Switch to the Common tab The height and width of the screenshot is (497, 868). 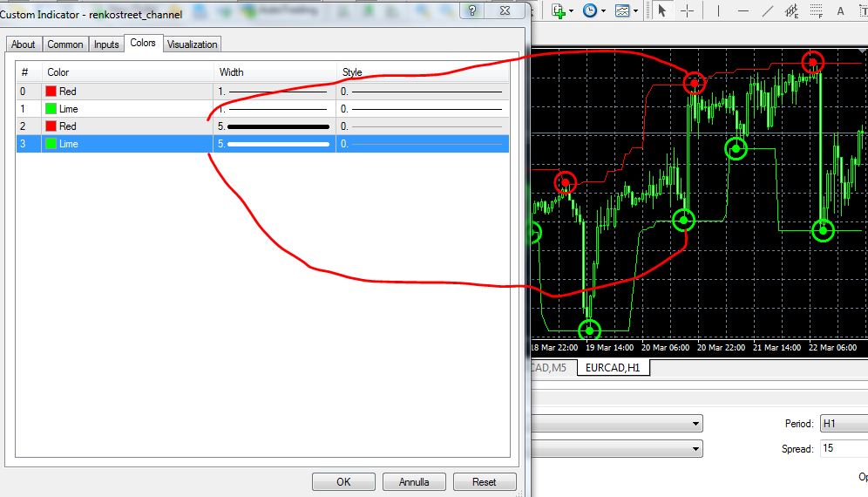click(64, 44)
